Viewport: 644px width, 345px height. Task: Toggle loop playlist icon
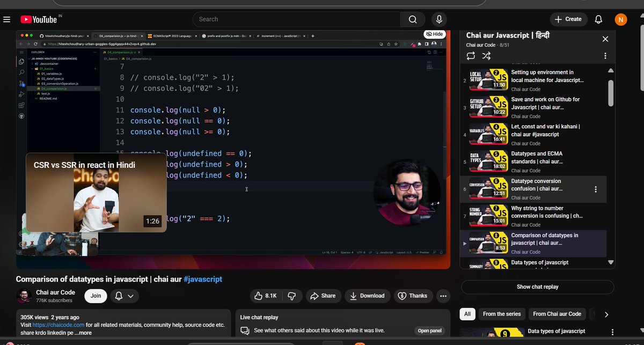pyautogui.click(x=471, y=56)
